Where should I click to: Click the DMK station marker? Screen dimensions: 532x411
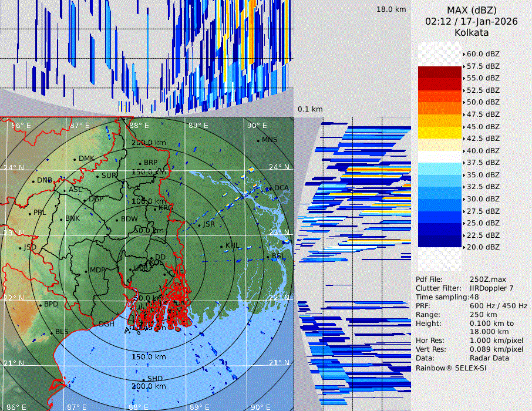(75, 159)
